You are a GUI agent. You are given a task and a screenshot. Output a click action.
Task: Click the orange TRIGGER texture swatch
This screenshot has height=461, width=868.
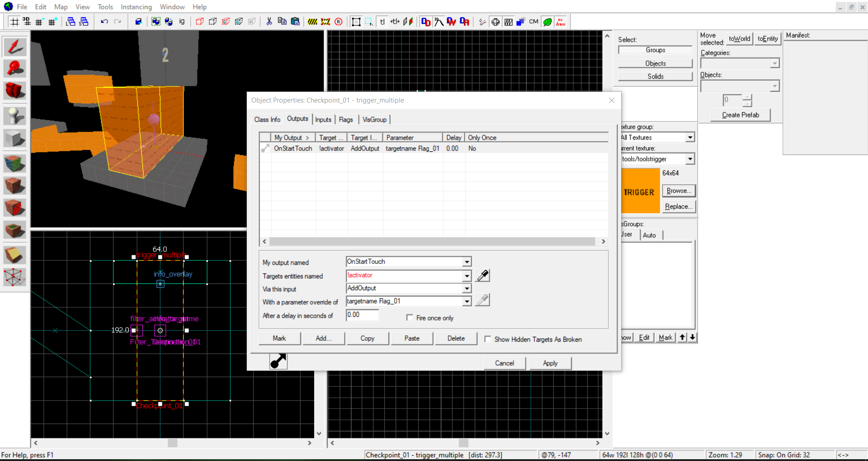pyautogui.click(x=640, y=191)
